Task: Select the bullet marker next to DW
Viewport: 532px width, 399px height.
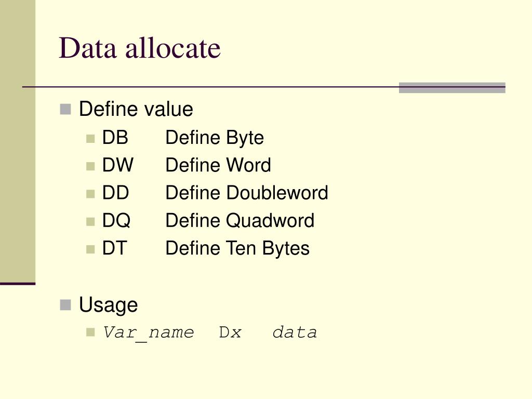Action: click(x=90, y=166)
